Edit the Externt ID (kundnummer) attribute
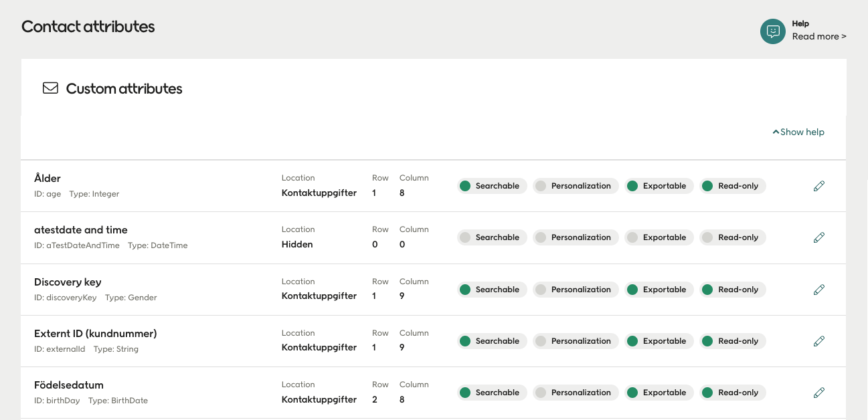 [x=818, y=341]
